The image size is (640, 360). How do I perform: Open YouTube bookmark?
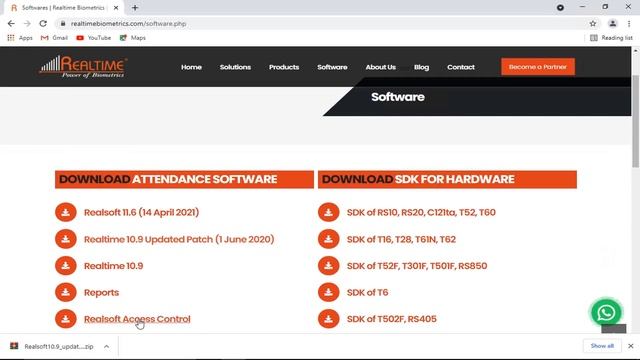(93, 38)
